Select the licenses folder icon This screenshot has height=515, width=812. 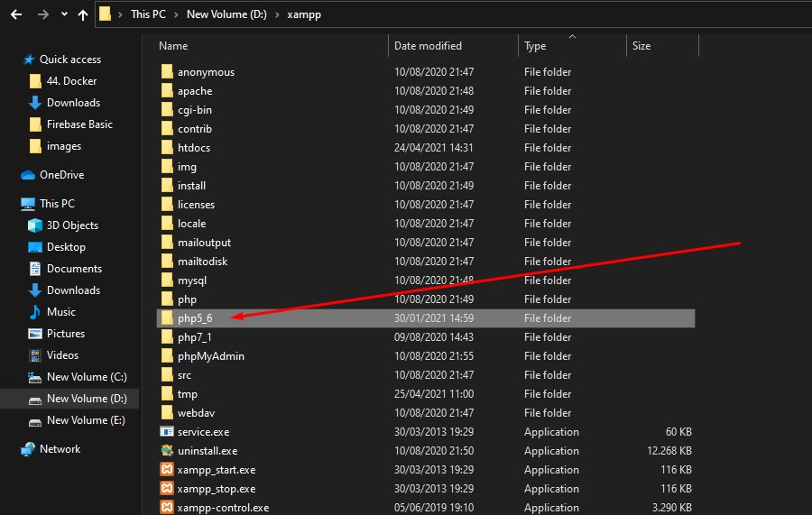[167, 204]
